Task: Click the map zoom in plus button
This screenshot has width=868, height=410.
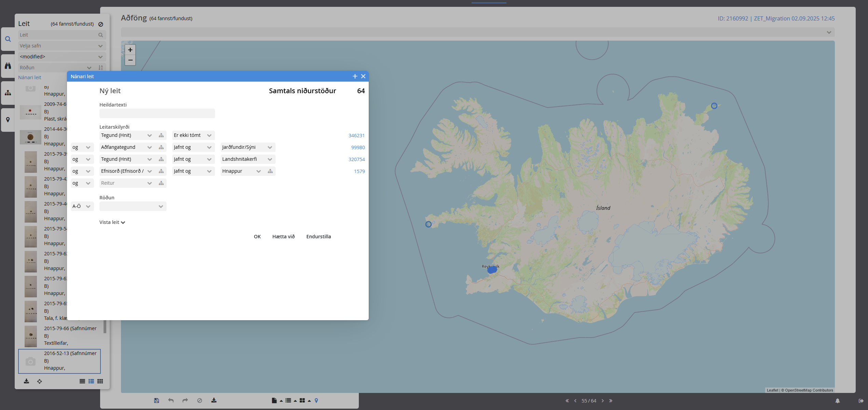Action: click(130, 50)
